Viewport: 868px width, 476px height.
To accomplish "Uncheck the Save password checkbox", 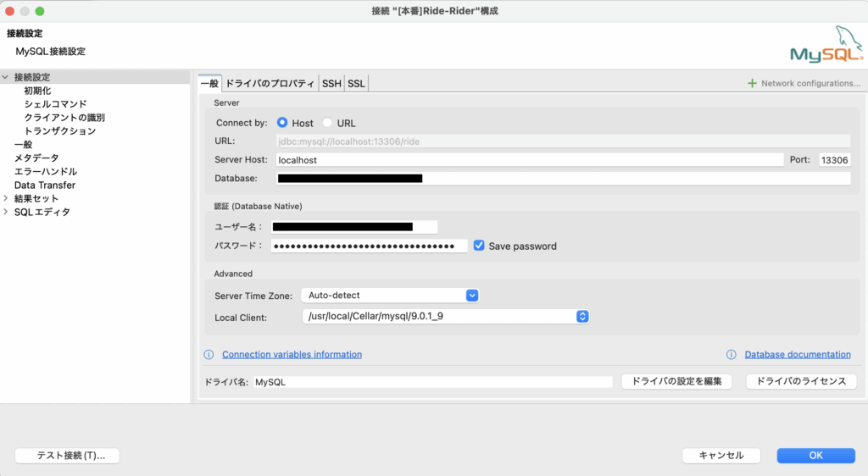I will coord(479,246).
